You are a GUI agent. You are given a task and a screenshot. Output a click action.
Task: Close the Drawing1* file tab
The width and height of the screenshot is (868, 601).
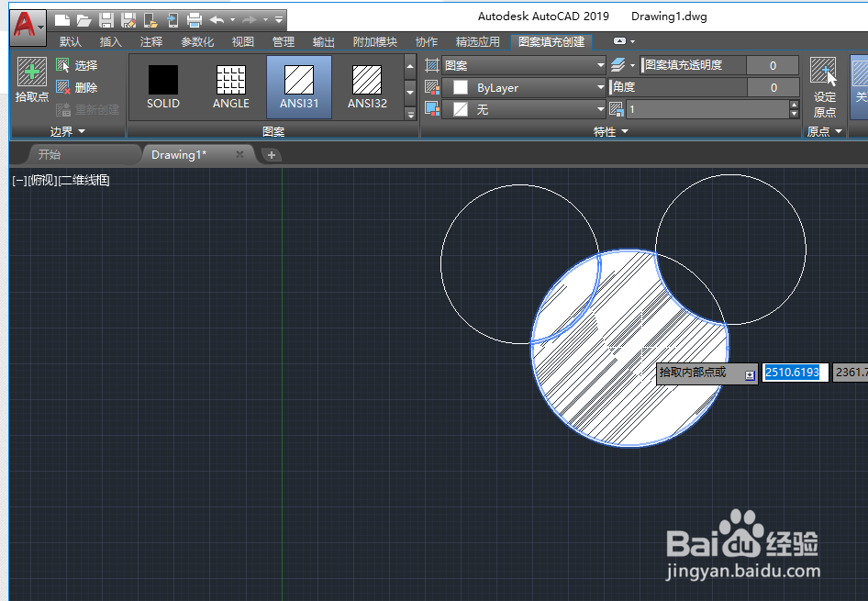pos(239,154)
